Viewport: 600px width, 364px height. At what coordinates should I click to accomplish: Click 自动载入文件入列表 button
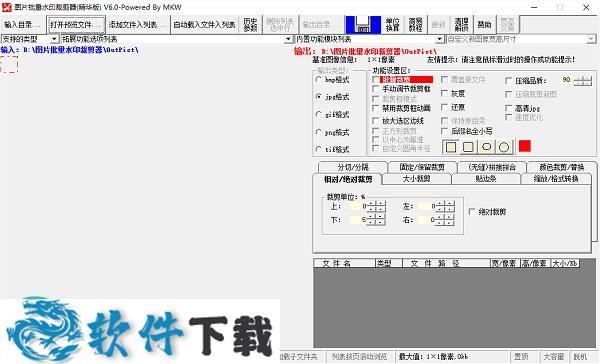coord(204,25)
